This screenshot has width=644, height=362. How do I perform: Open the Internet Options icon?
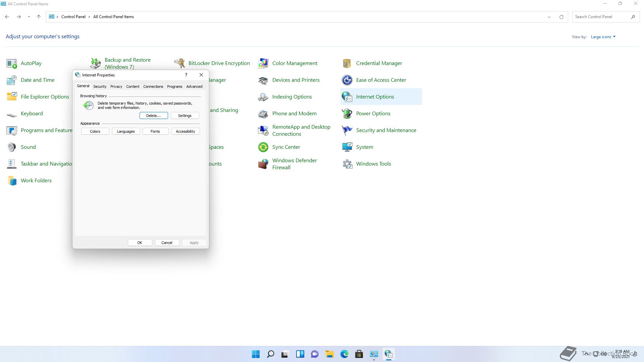click(347, 97)
